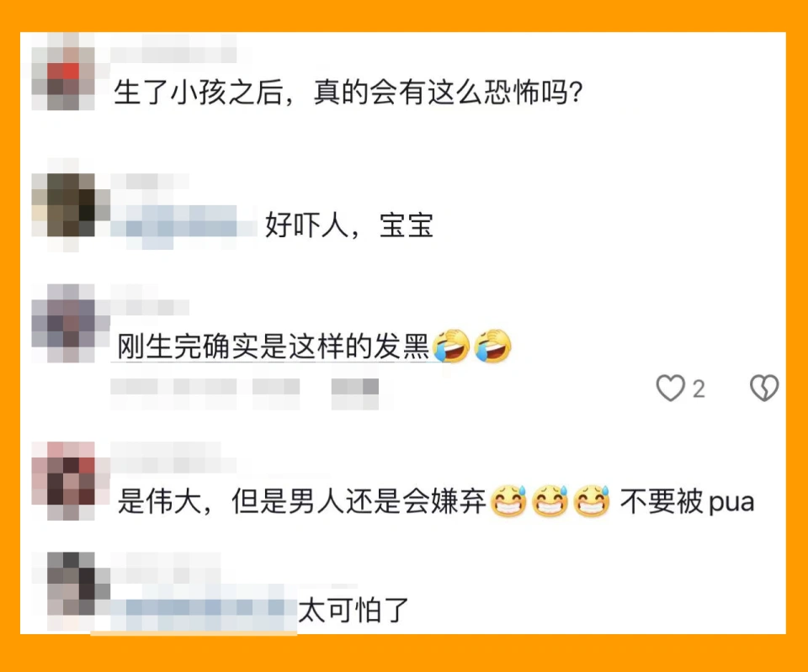Open the first commenter's blurred avatar
The image size is (808, 672).
point(63,71)
